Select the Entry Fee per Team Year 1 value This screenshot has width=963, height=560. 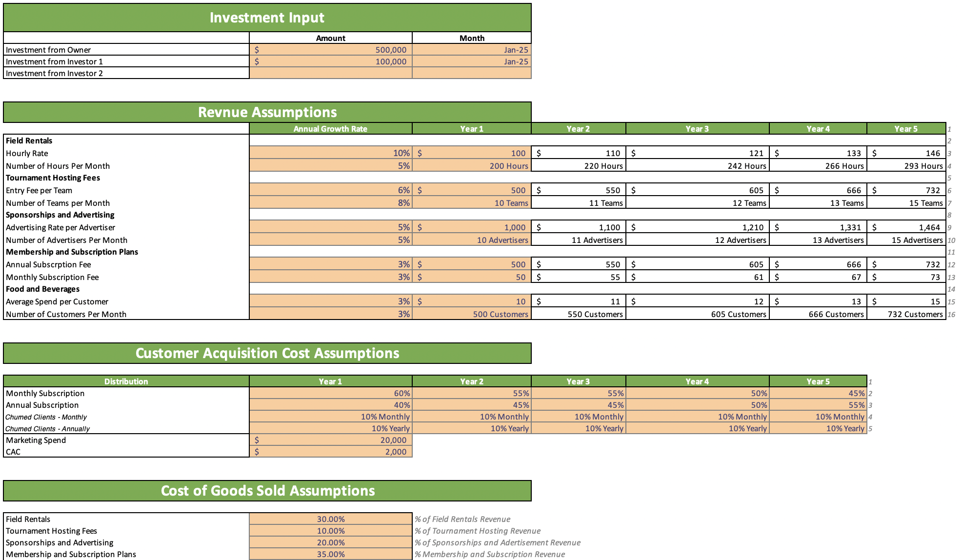471,190
